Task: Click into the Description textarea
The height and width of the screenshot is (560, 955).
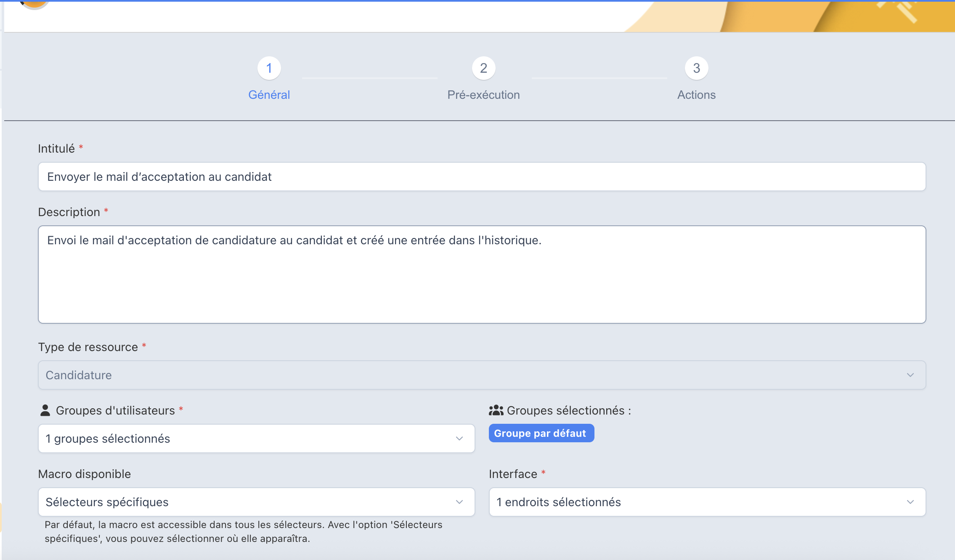Action: [x=482, y=275]
